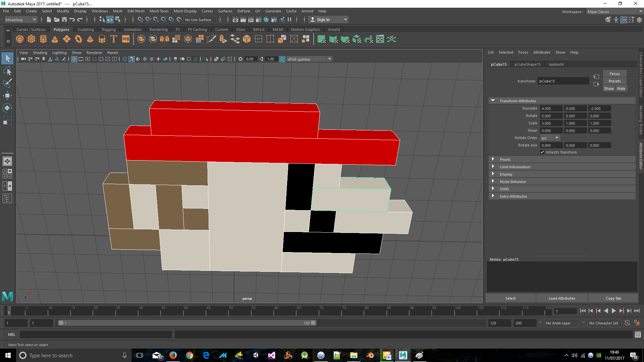Screen dimensions: 644x362
Task: Click the Copy Tab button
Action: pos(613,298)
